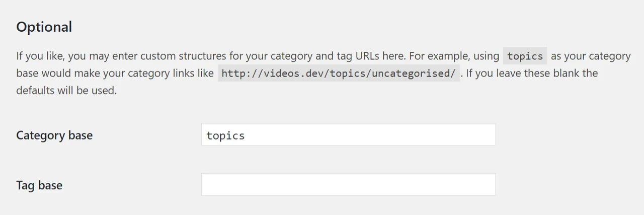Click the word 'Tag' in Tag base label
This screenshot has height=215, width=644.
tap(25, 185)
